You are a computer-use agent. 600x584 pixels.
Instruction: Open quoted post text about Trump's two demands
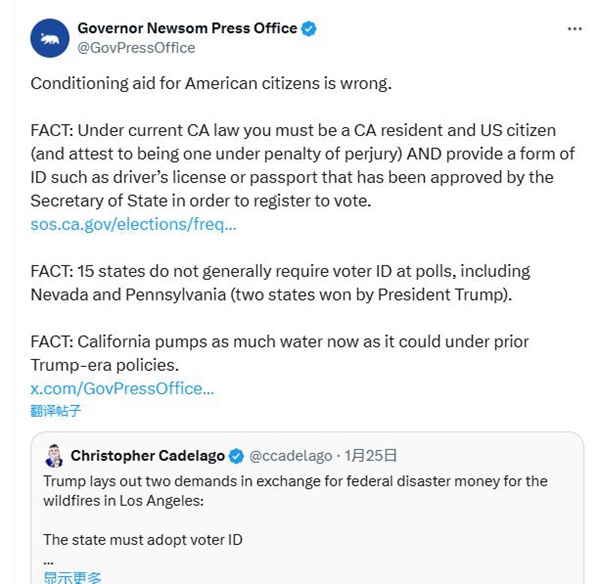(x=295, y=490)
